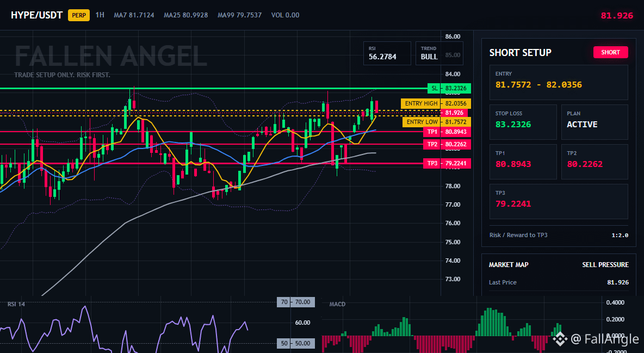Select the 1H timeframe label
Image resolution: width=644 pixels, height=353 pixels.
point(100,15)
